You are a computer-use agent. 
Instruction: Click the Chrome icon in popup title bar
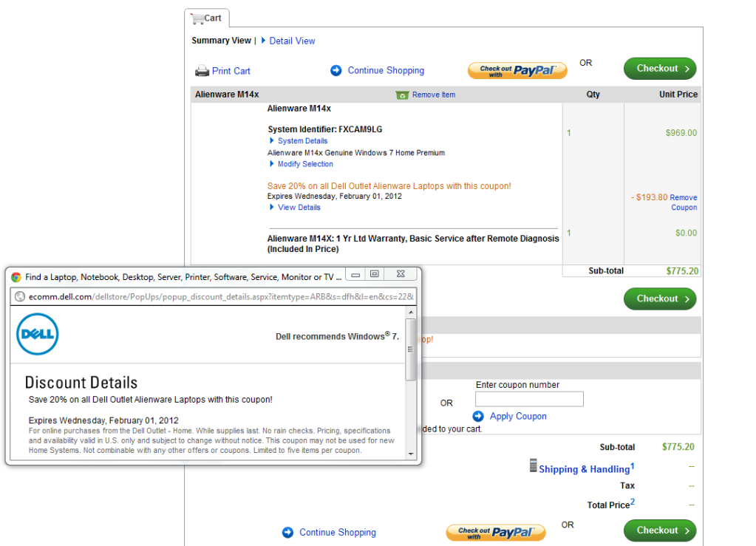click(16, 277)
